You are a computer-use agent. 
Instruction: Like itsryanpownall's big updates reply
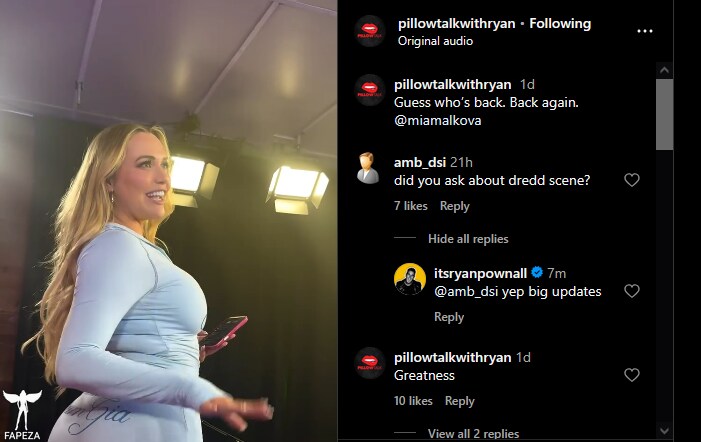pos(632,291)
